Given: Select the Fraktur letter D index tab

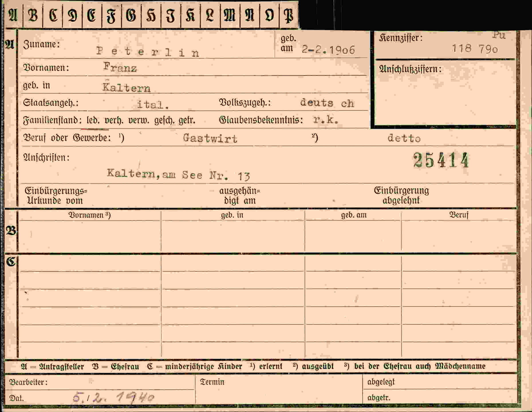Looking at the screenshot, I should [x=72, y=15].
